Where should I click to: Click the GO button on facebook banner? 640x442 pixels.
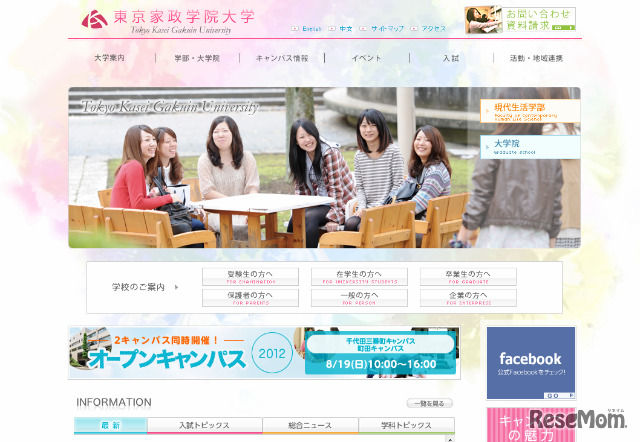559,395
